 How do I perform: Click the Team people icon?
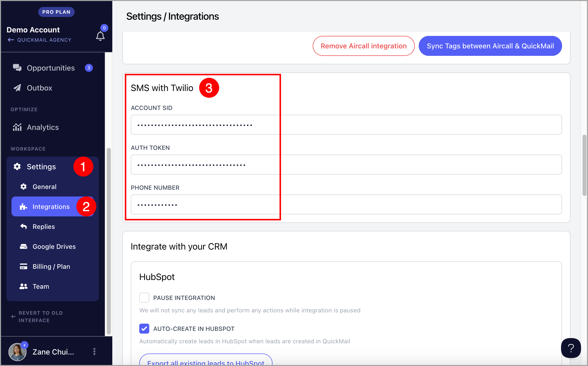[x=23, y=286]
